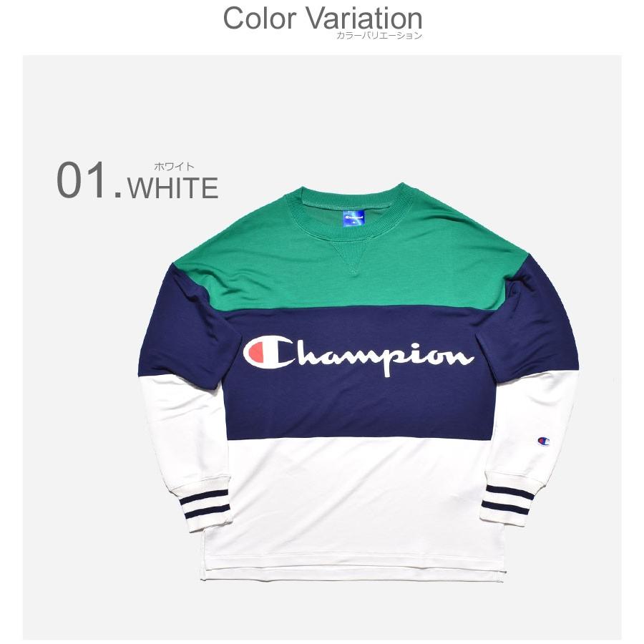Click the ホワイト katakana label
Viewport: 644px width, 644px height.
[174, 166]
